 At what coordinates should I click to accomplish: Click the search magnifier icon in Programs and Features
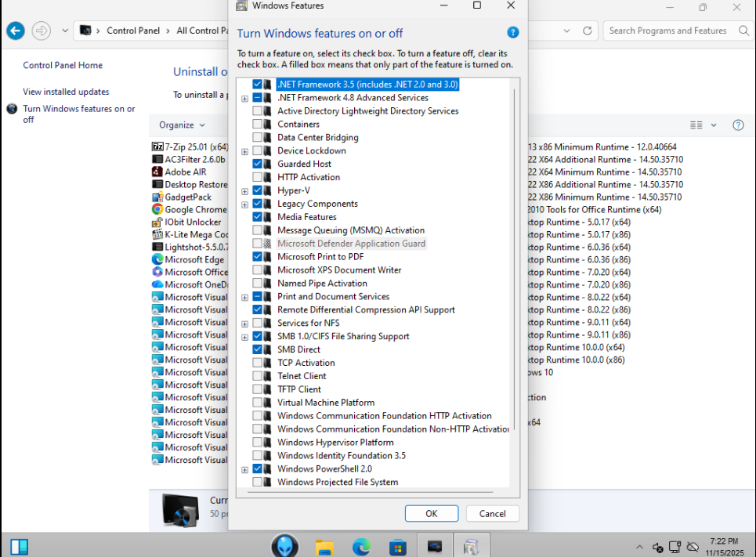744,31
